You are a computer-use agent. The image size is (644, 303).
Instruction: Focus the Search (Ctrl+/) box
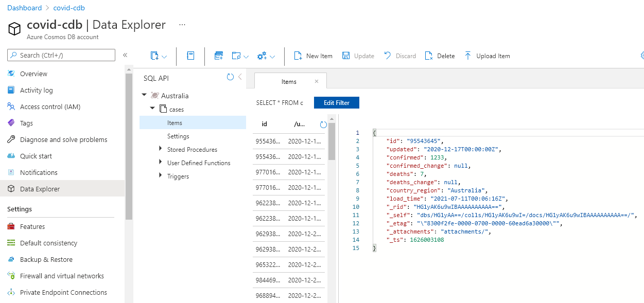(x=61, y=55)
